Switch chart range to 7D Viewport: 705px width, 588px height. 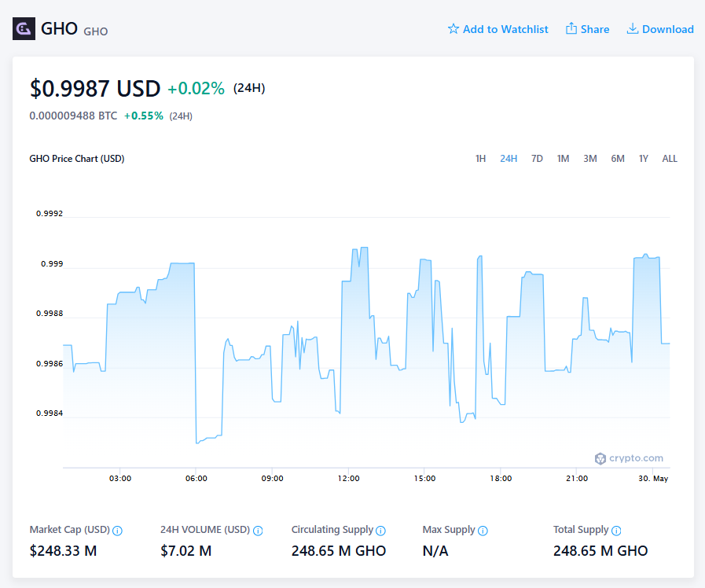537,159
